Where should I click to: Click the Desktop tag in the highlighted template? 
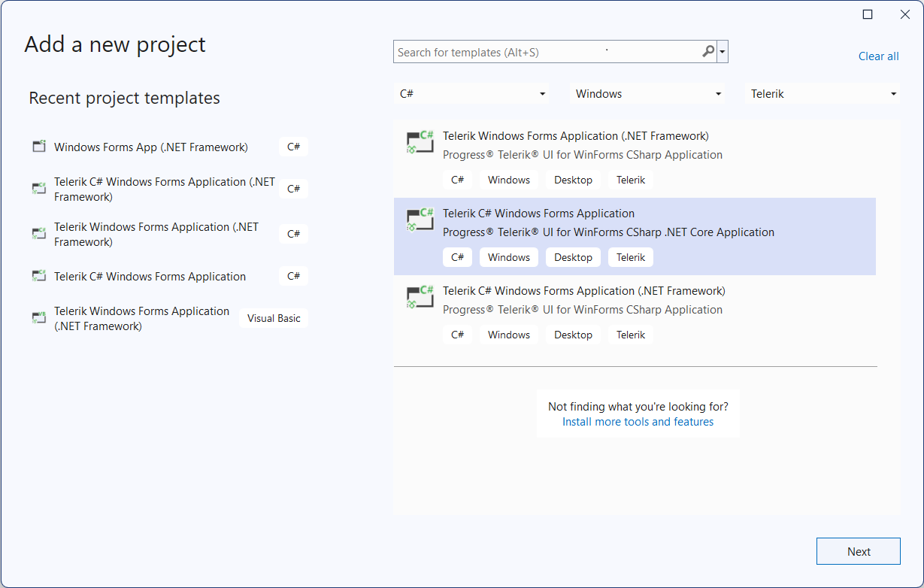tap(573, 257)
